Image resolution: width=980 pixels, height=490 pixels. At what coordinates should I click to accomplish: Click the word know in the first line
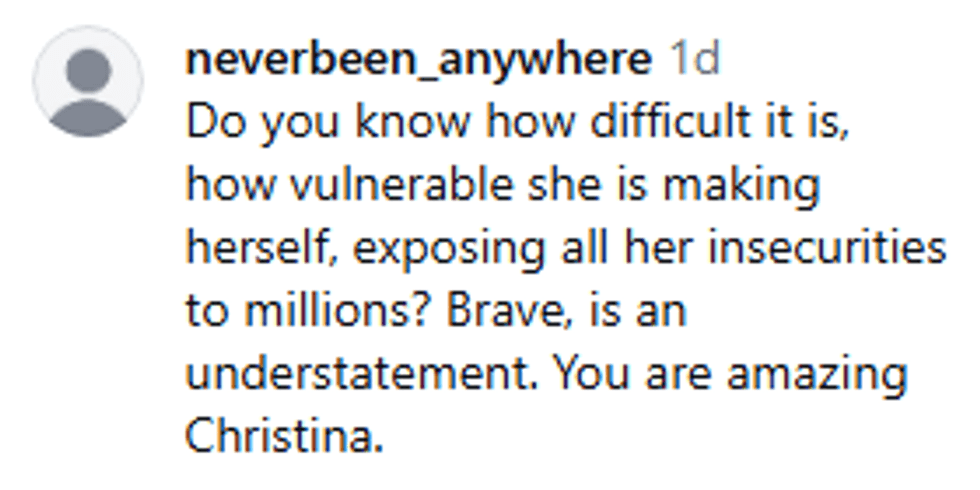pos(412,123)
